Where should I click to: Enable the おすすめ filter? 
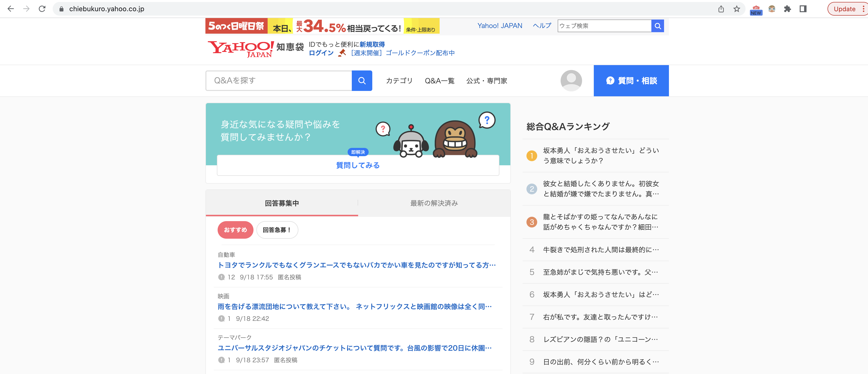[235, 230]
